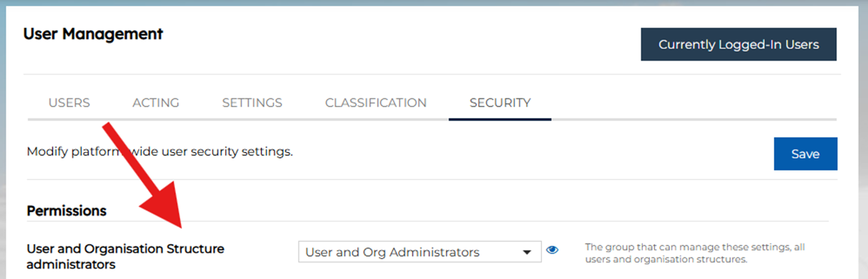
Task: Save the security settings
Action: pos(805,154)
